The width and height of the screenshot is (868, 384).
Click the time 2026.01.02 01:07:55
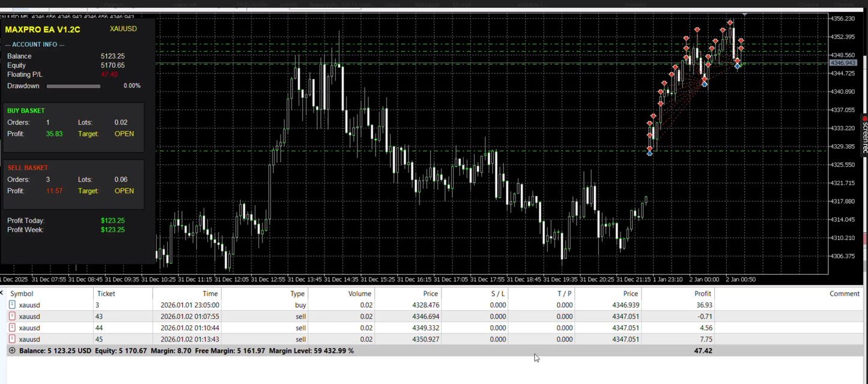[x=189, y=316]
